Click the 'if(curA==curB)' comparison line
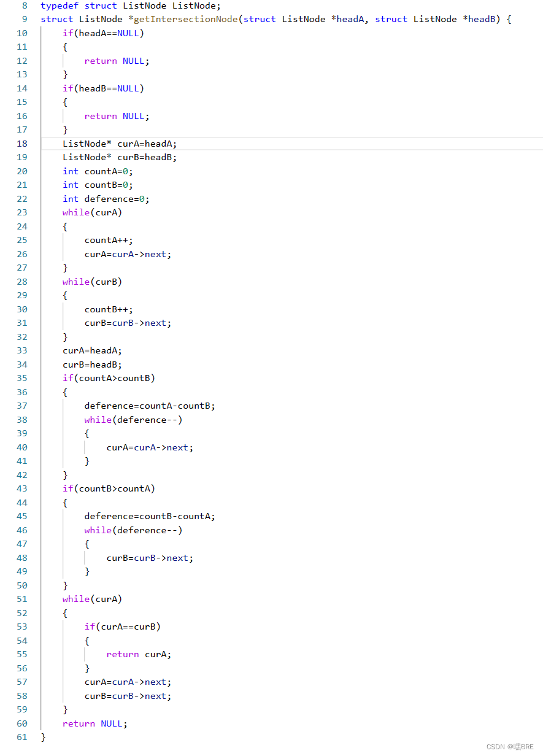Viewport: 543px width, 756px height. tap(123, 627)
